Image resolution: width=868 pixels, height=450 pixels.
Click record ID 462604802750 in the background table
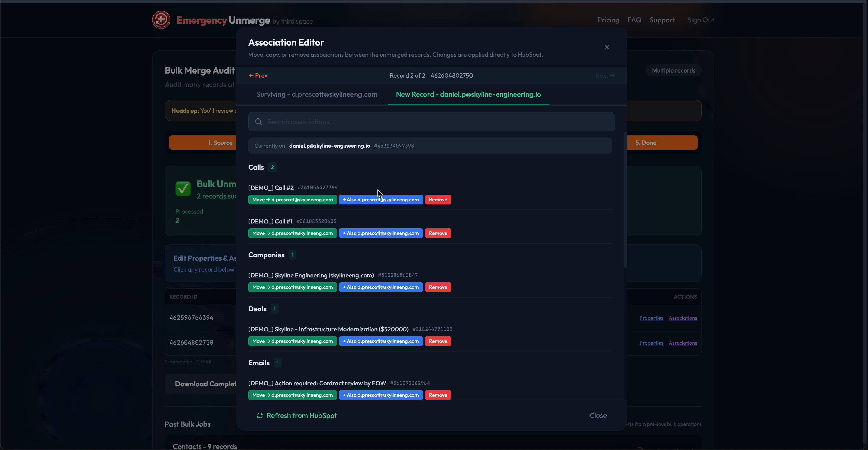click(x=191, y=343)
